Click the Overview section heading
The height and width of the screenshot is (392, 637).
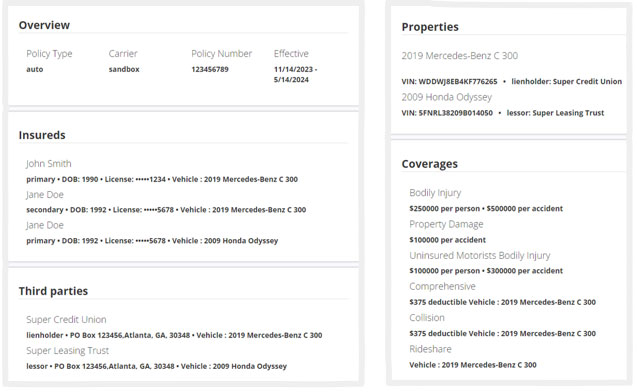44,25
